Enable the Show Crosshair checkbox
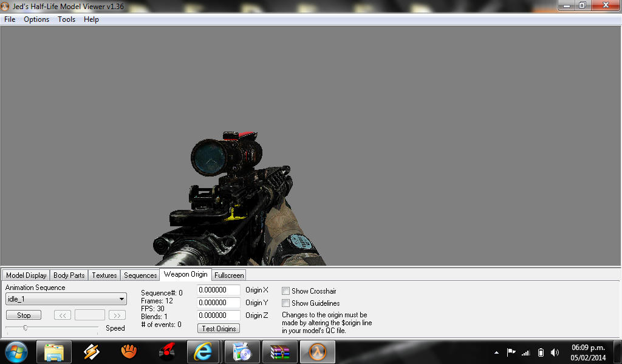The image size is (622, 364). coord(285,291)
